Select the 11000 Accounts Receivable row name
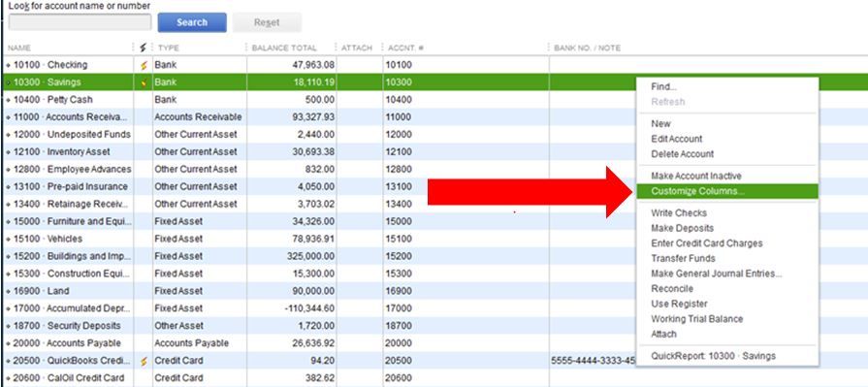The width and height of the screenshot is (868, 387). click(70, 117)
